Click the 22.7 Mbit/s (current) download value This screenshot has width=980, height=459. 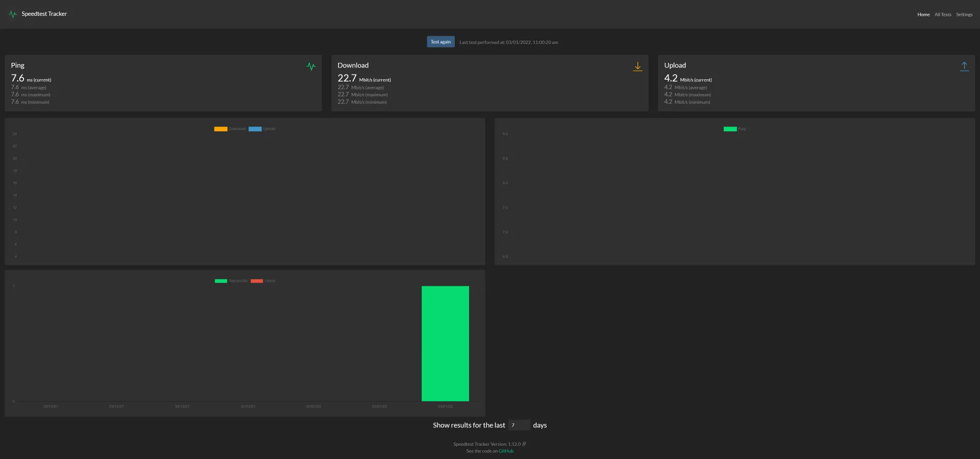click(x=364, y=79)
